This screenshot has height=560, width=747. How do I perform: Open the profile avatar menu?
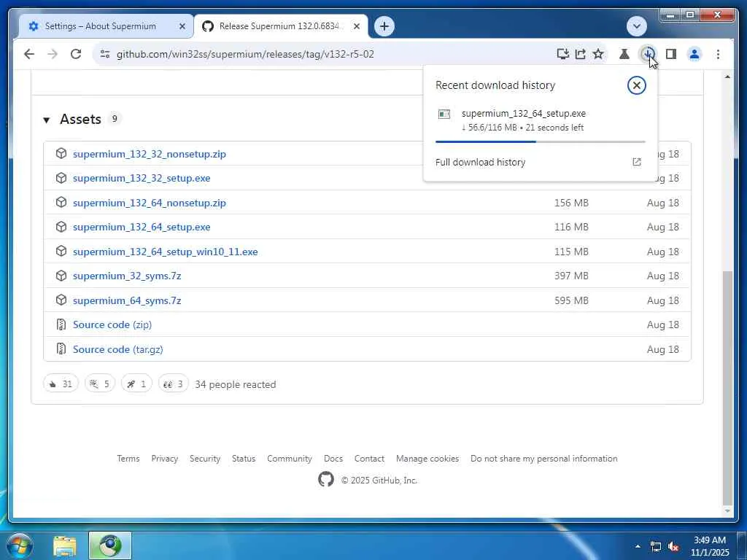(694, 54)
